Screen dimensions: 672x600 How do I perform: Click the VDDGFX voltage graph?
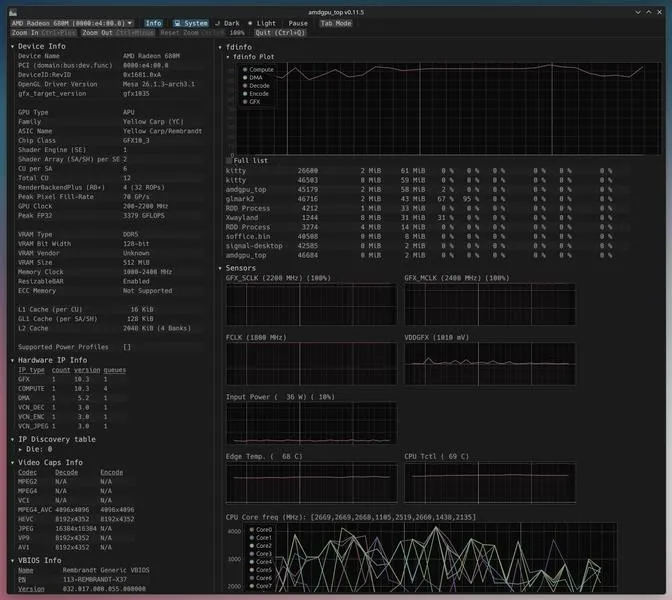490,364
